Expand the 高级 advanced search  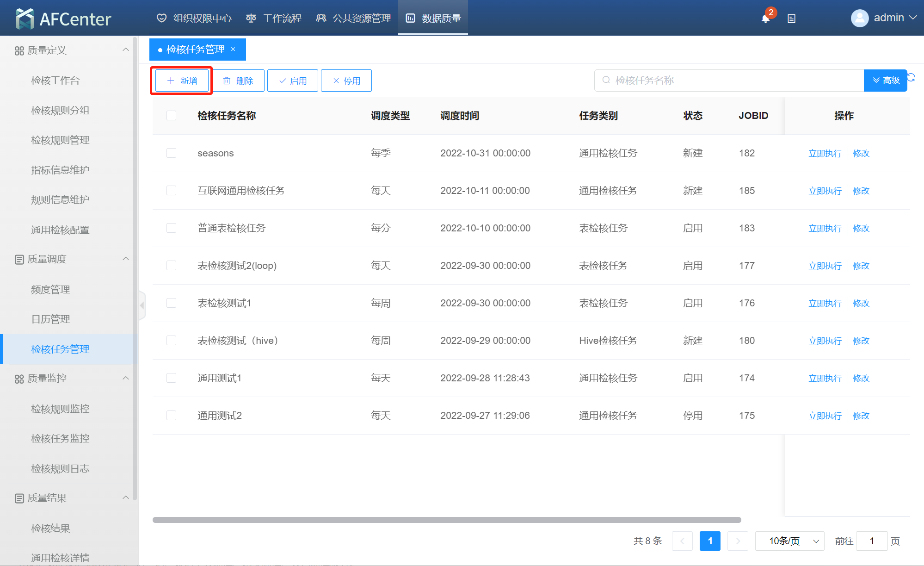point(885,81)
